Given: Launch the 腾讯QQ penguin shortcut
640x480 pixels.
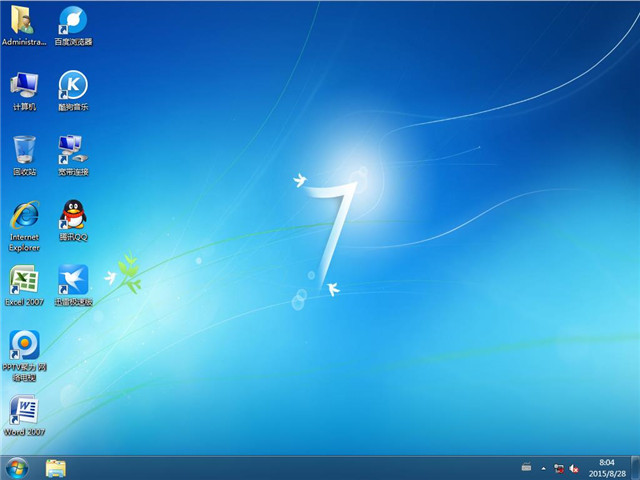Looking at the screenshot, I should 73,220.
